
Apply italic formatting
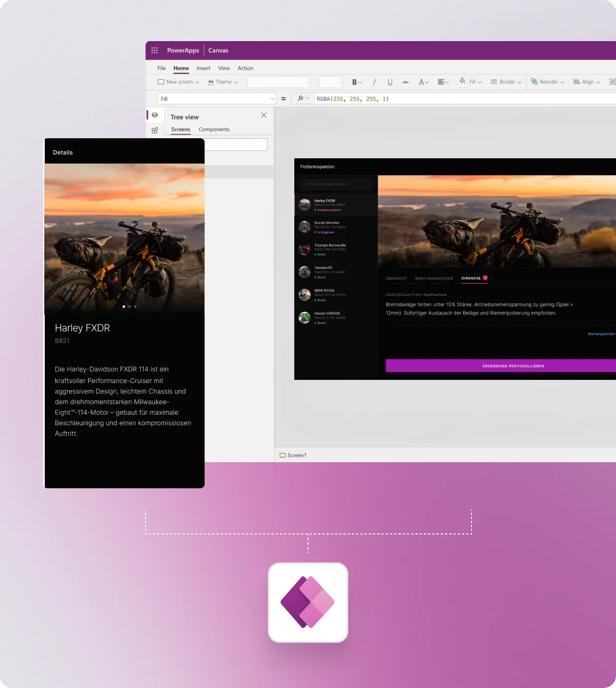(374, 82)
